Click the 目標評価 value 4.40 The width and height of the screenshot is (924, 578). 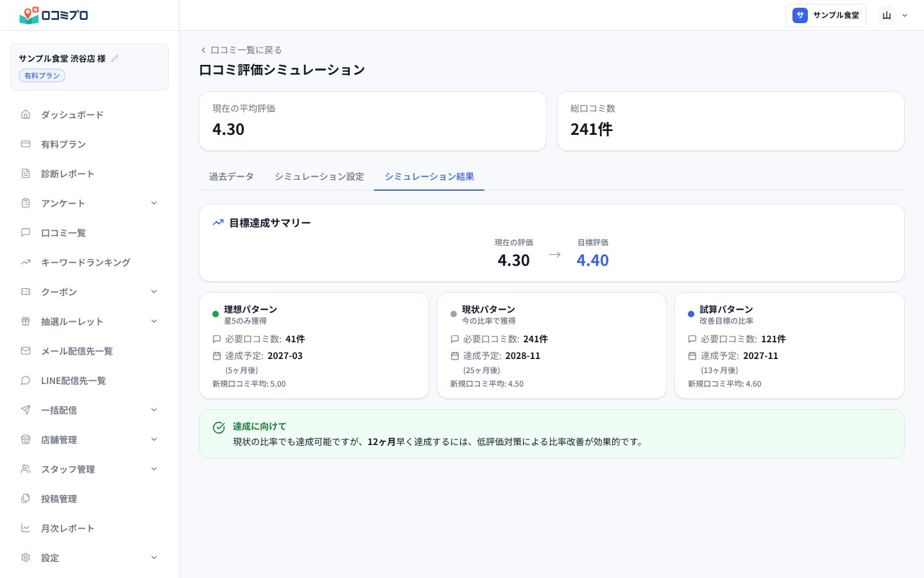tap(592, 260)
